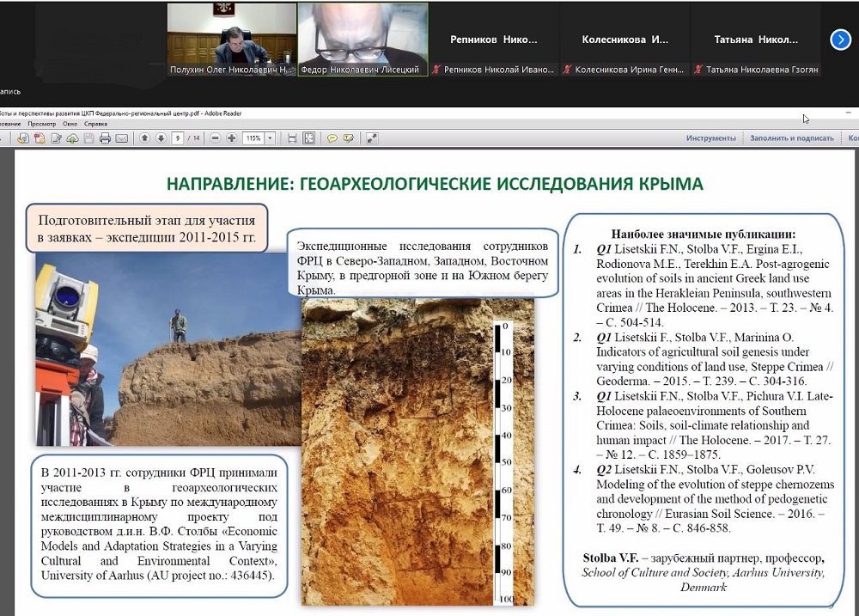Open the Инструменты panel

710,138
